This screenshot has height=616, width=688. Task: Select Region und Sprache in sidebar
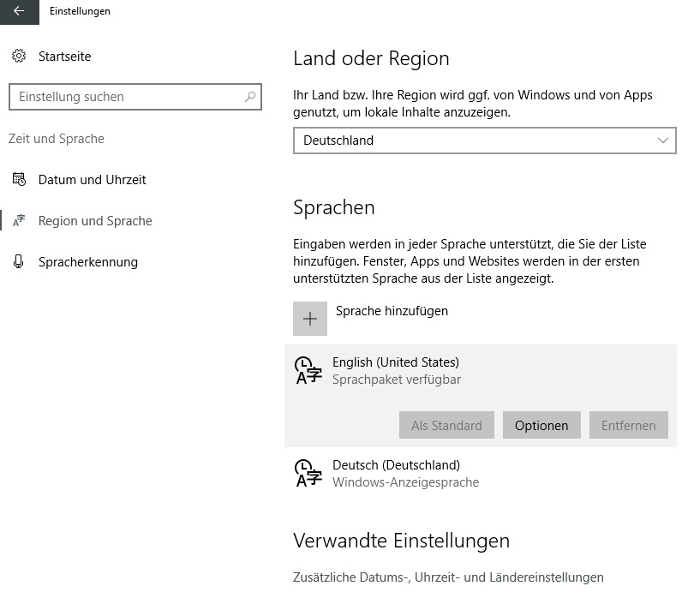[x=95, y=221]
